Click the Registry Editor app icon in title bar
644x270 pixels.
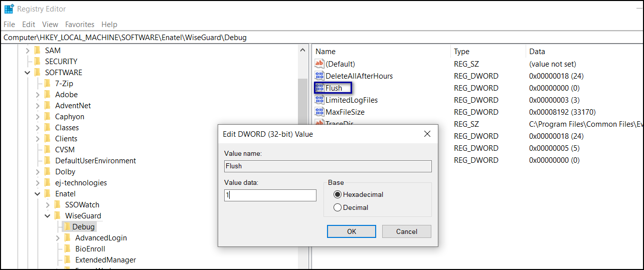coord(9,9)
